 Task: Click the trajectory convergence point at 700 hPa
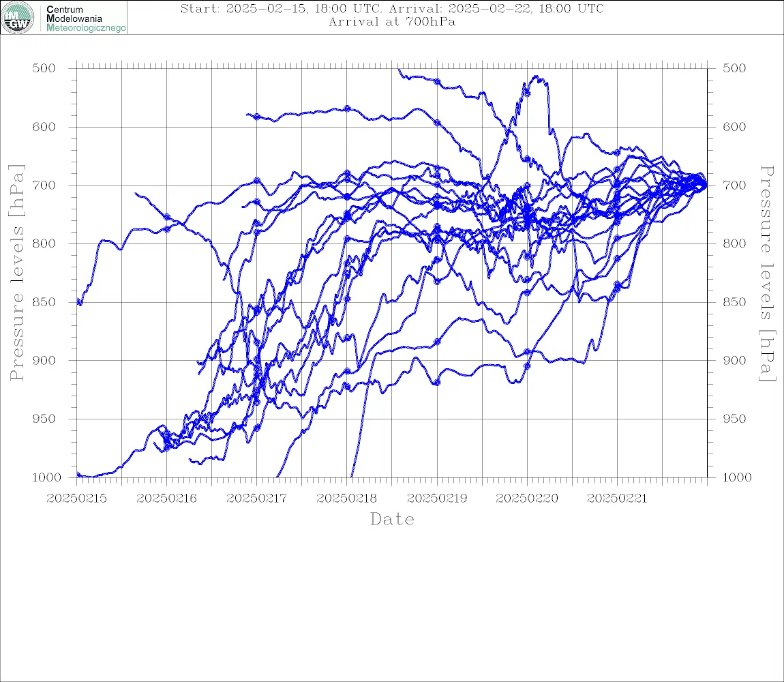706,185
